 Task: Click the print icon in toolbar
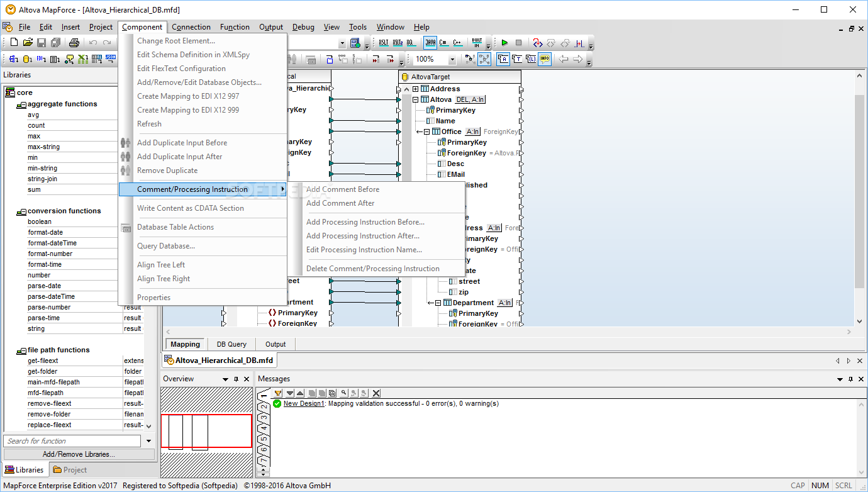[x=74, y=42]
